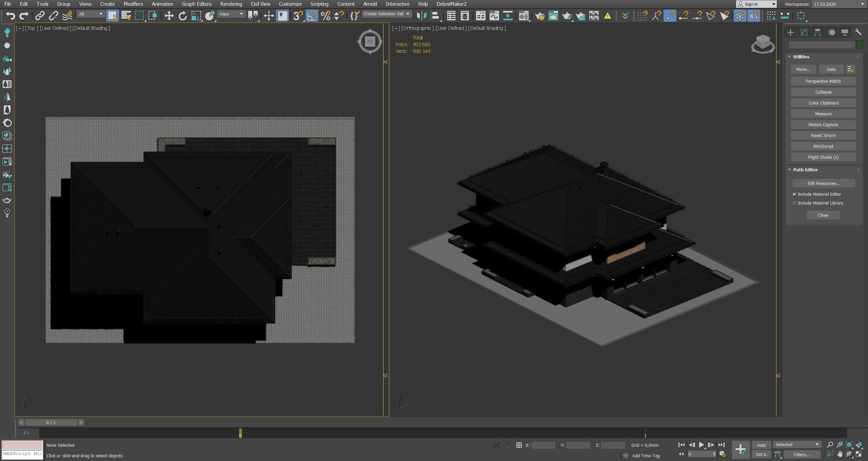
Task: Click the teapot icon in left sidebar
Action: (x=7, y=200)
